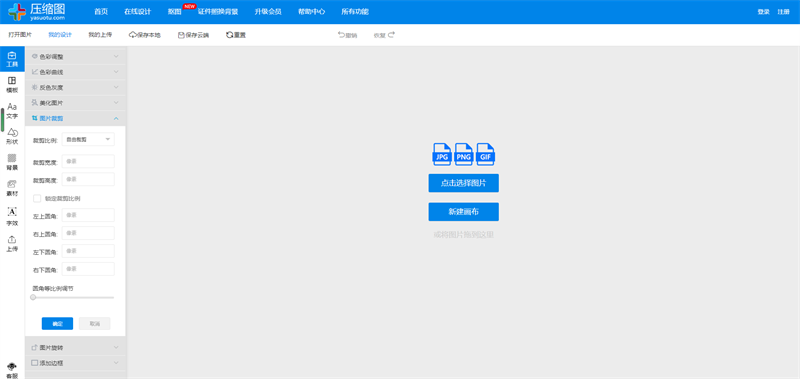The width and height of the screenshot is (800, 379).
Task: Click the 新建画布 new canvas button
Action: click(463, 212)
